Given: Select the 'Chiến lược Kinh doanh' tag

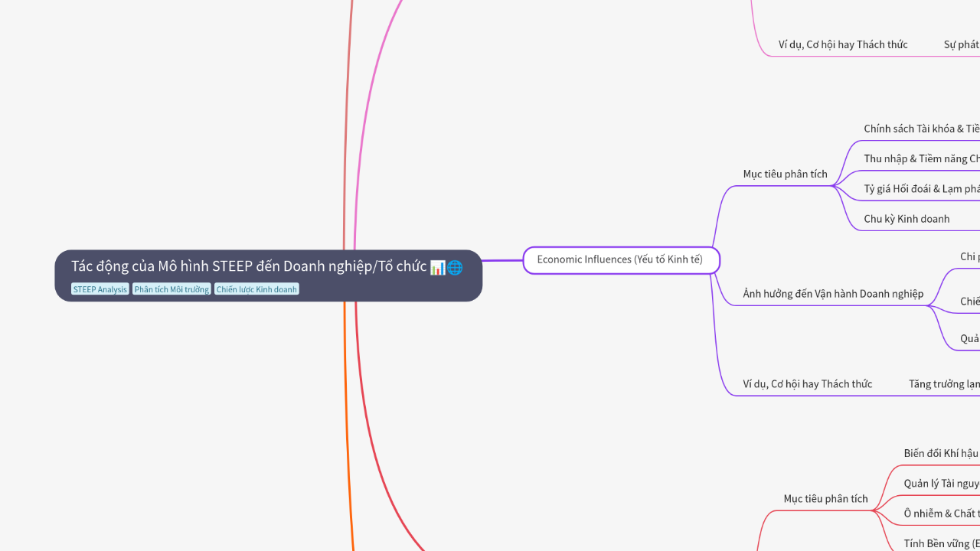Looking at the screenshot, I should coord(256,289).
